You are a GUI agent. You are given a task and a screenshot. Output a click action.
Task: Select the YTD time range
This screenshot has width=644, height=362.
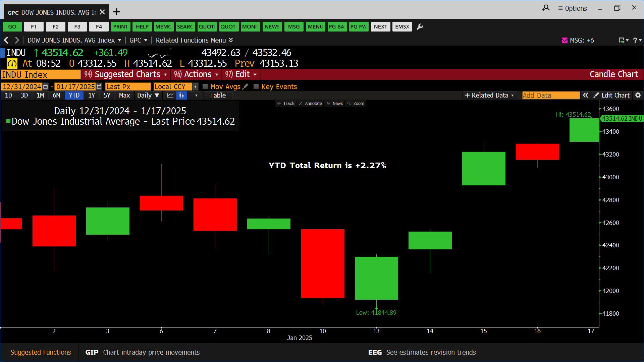click(74, 95)
